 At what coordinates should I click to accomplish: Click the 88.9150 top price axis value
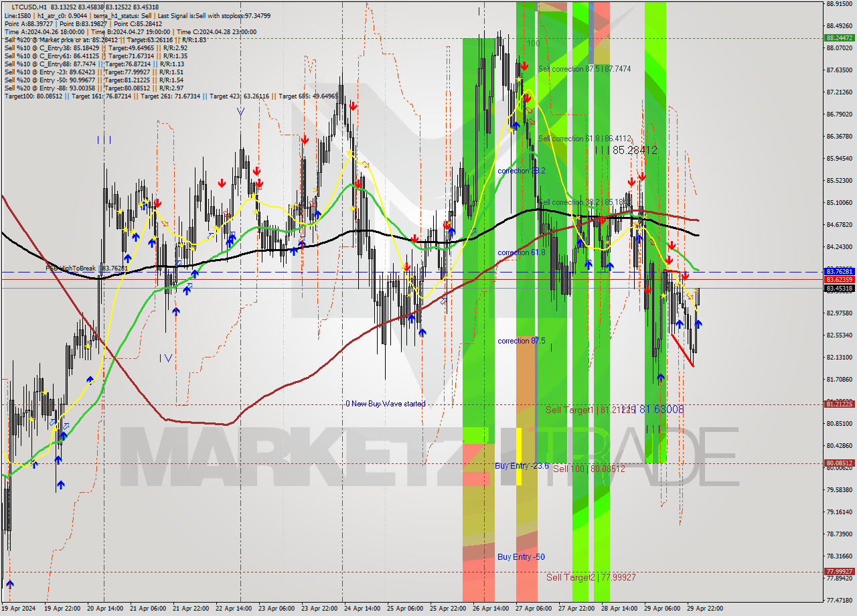[839, 4]
